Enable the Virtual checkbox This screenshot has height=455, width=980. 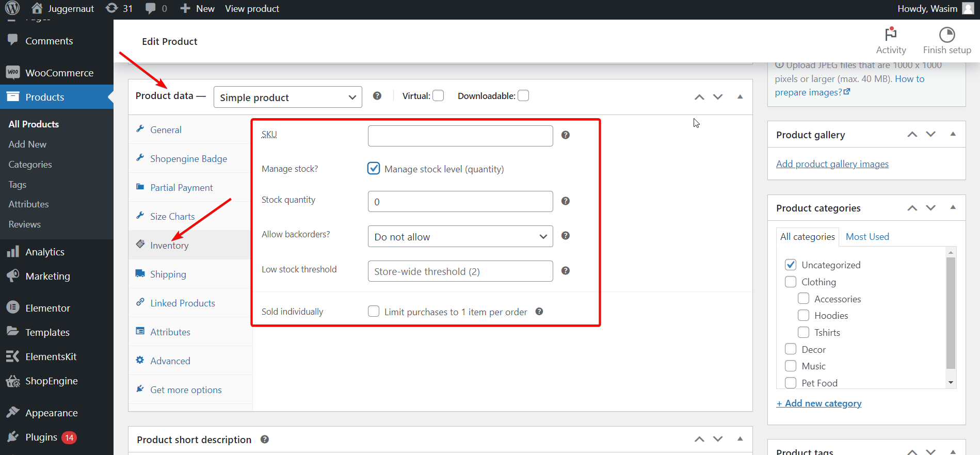[x=438, y=95]
